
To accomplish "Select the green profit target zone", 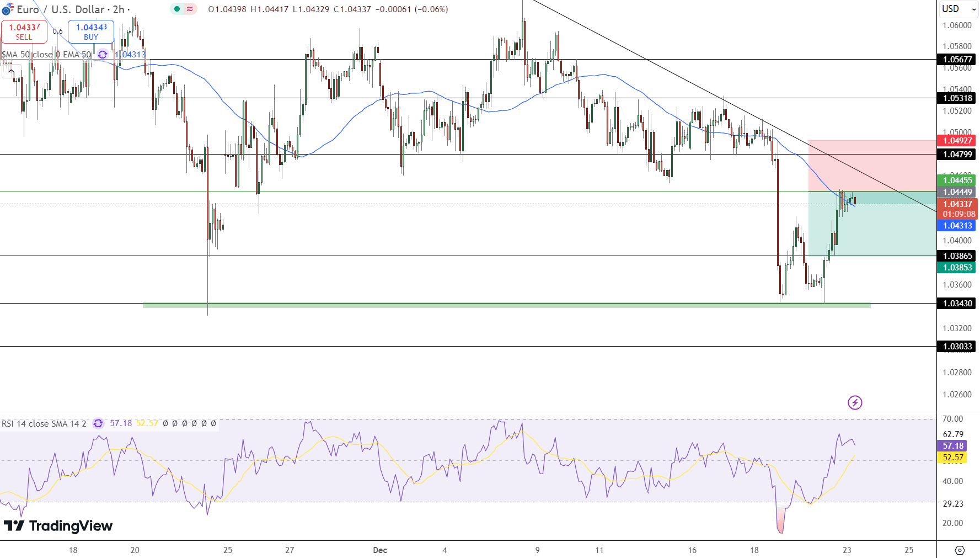I will click(872, 224).
